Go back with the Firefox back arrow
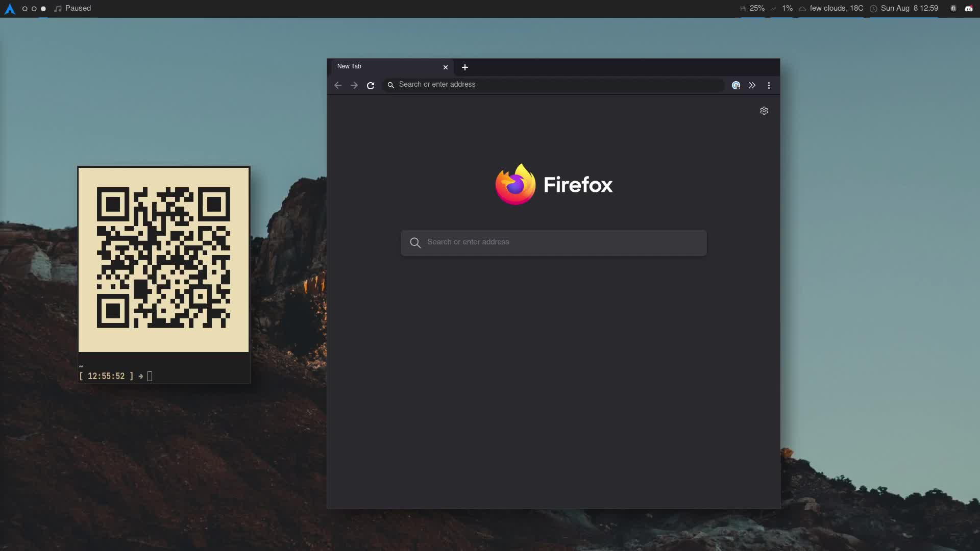This screenshot has width=980, height=551. (x=338, y=85)
